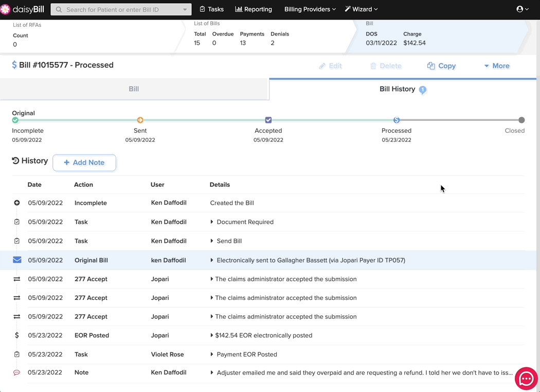Open the live chat bubble
This screenshot has height=392, width=540.
point(526,379)
